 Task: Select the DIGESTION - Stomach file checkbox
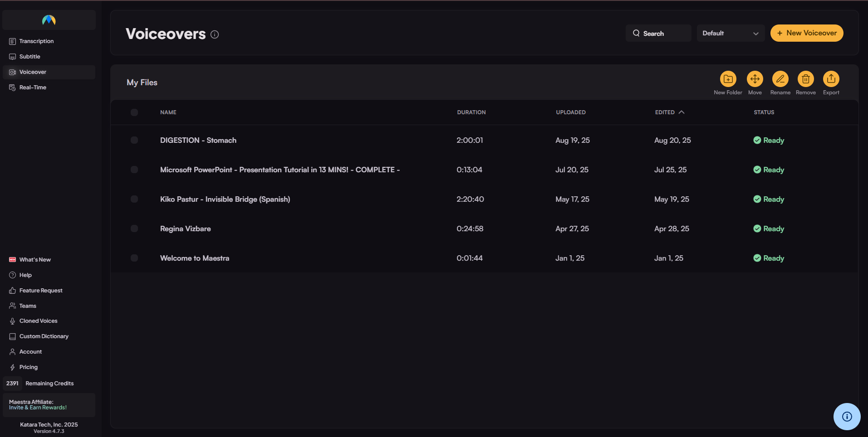[x=134, y=140]
